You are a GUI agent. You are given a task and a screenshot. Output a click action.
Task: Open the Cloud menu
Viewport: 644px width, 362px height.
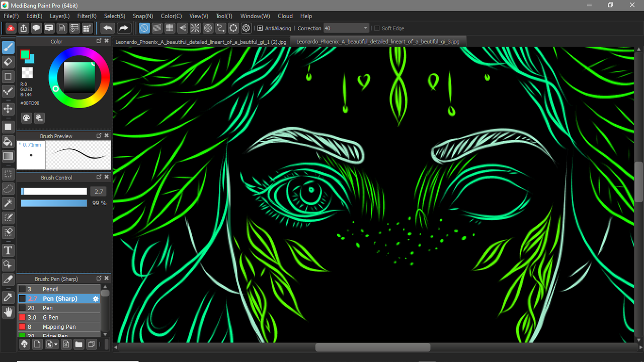point(285,16)
